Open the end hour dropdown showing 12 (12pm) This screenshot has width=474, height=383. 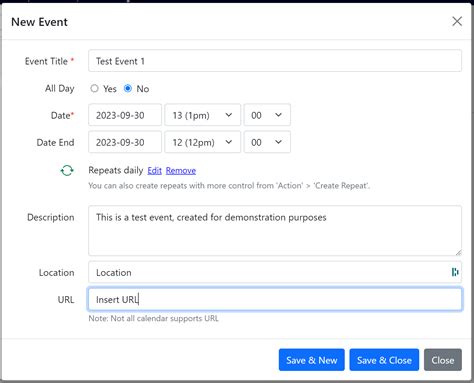pos(203,142)
